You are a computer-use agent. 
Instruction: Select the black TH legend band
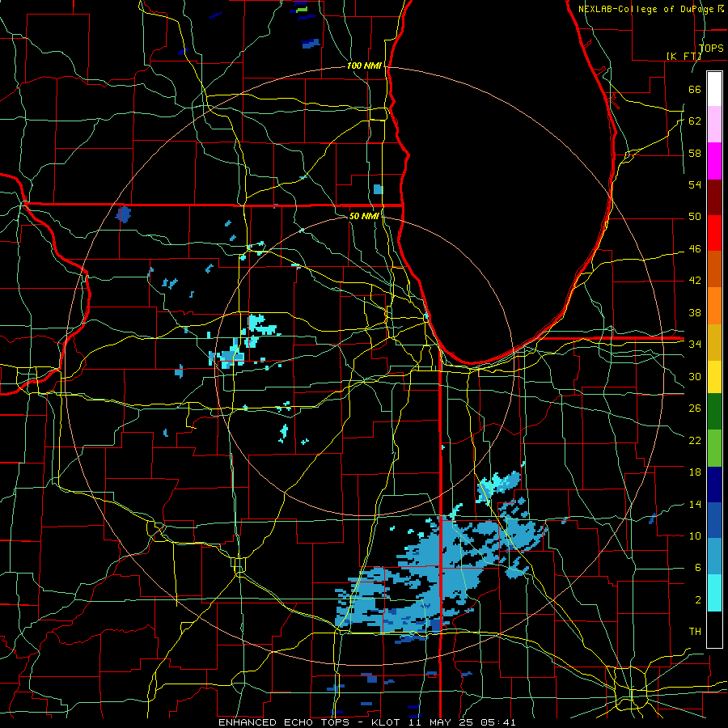point(714,629)
